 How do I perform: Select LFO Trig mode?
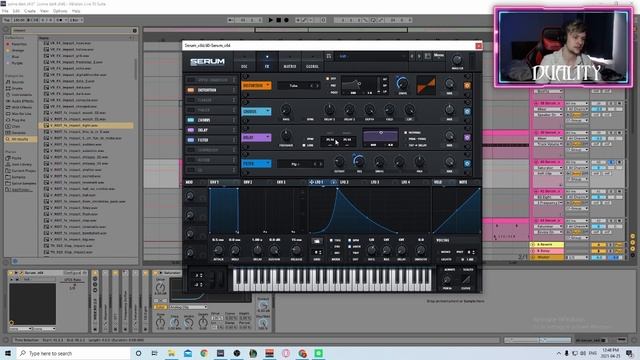[x=335, y=240]
